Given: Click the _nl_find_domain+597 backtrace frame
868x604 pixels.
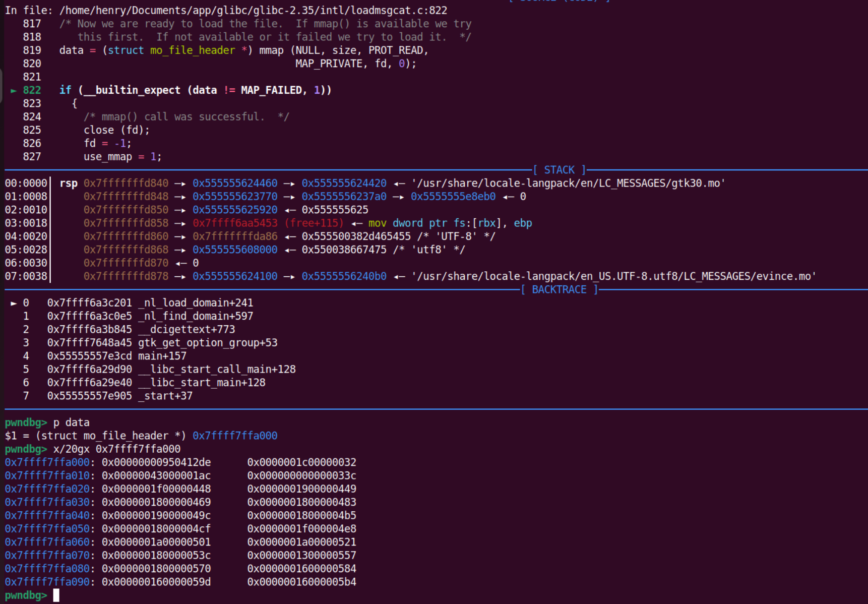Looking at the screenshot, I should click(x=196, y=316).
